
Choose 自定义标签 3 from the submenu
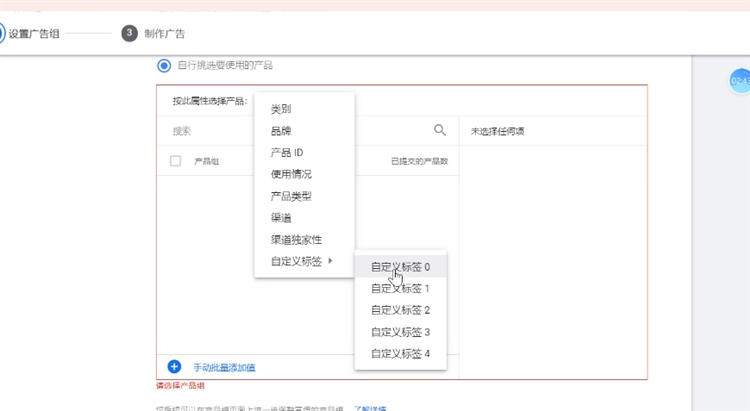pyautogui.click(x=400, y=332)
